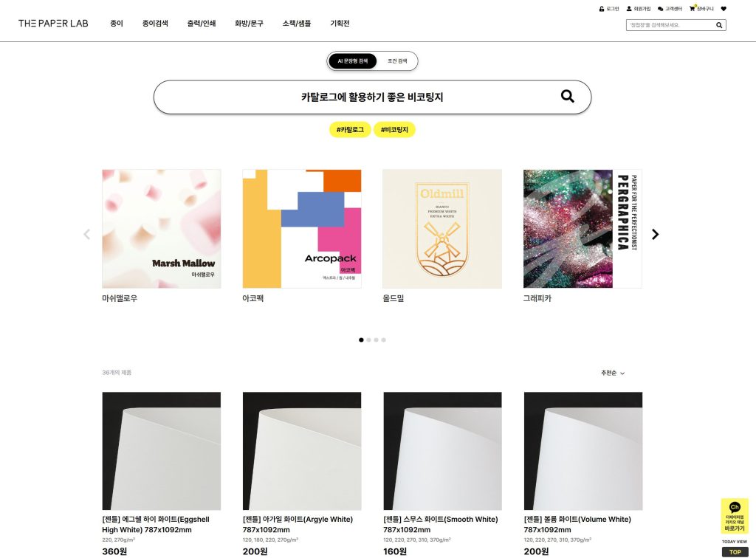Open the KakaoTalk channel shortcut badge
This screenshot has height=558, width=756.
point(735,516)
